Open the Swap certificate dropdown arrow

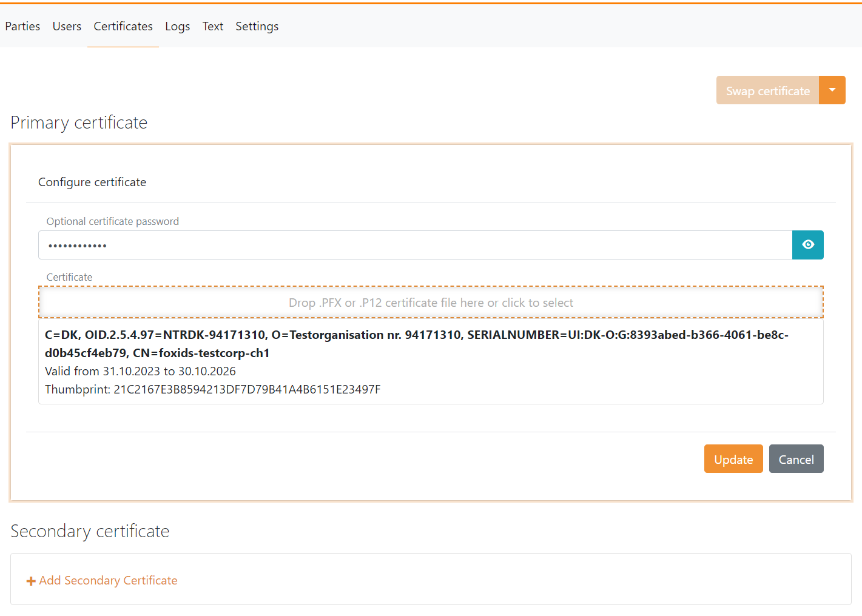point(832,90)
